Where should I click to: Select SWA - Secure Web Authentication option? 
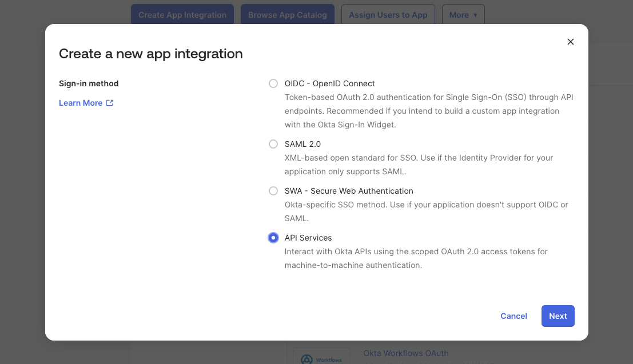click(273, 191)
